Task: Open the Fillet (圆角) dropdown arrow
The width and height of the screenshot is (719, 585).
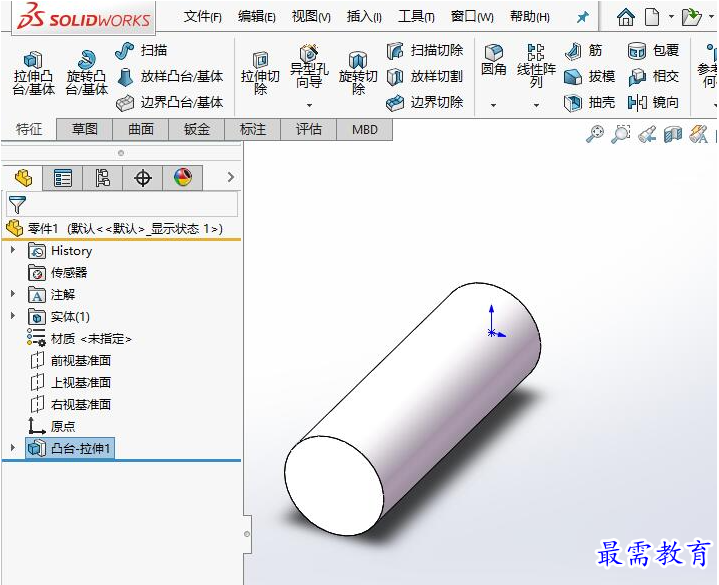Action: click(493, 105)
